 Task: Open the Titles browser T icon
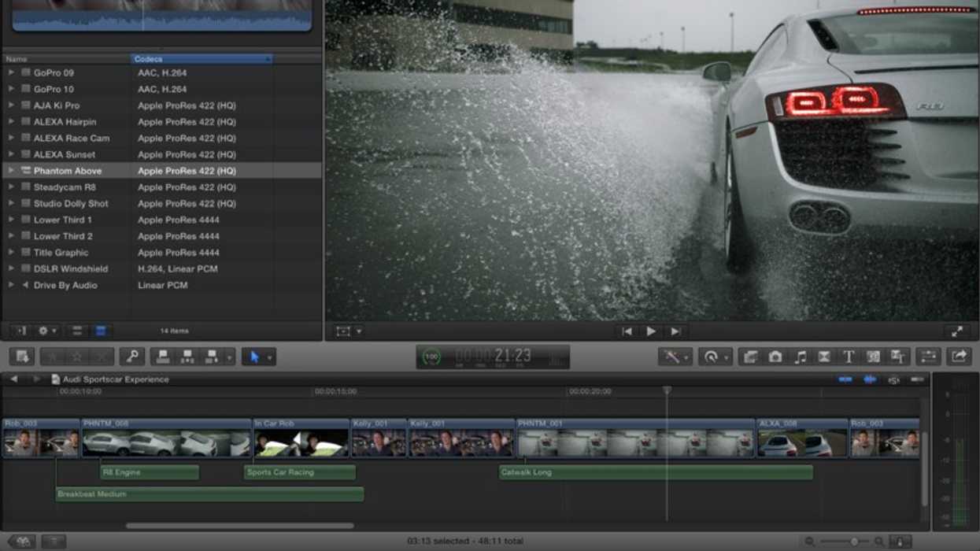[849, 357]
